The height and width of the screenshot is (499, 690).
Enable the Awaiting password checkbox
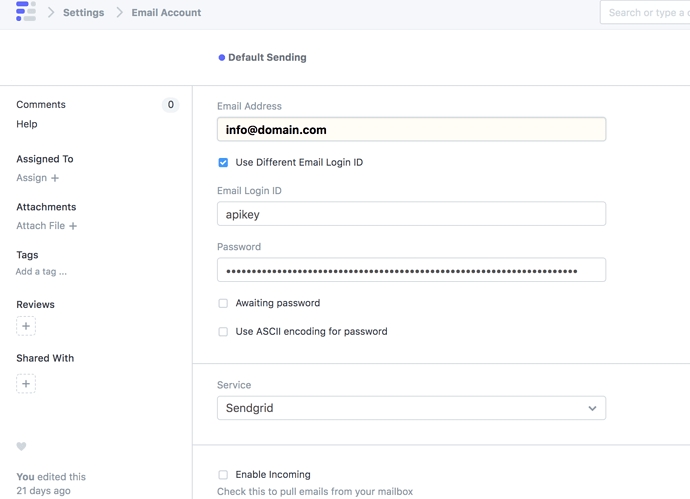click(x=223, y=303)
